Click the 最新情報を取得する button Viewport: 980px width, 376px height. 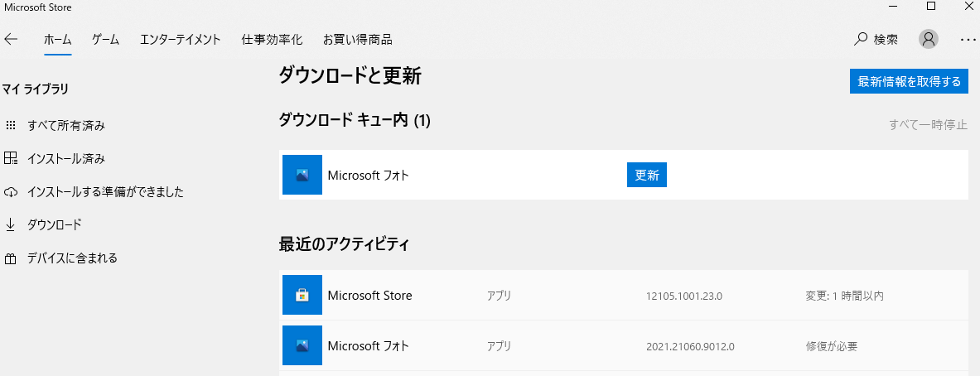pos(909,81)
